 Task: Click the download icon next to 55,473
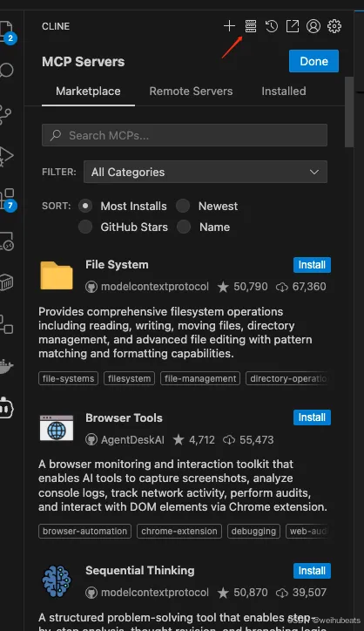pyautogui.click(x=229, y=440)
